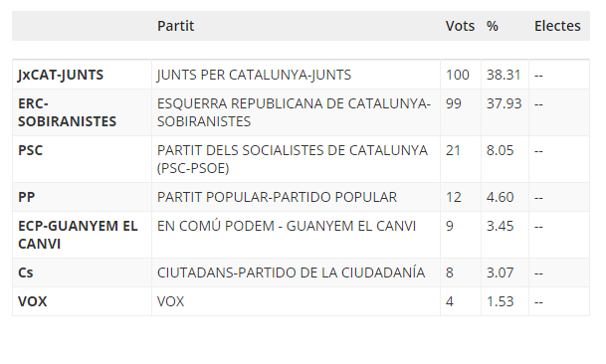Click the Partit column header
The width and height of the screenshot is (606, 364).
(x=175, y=26)
